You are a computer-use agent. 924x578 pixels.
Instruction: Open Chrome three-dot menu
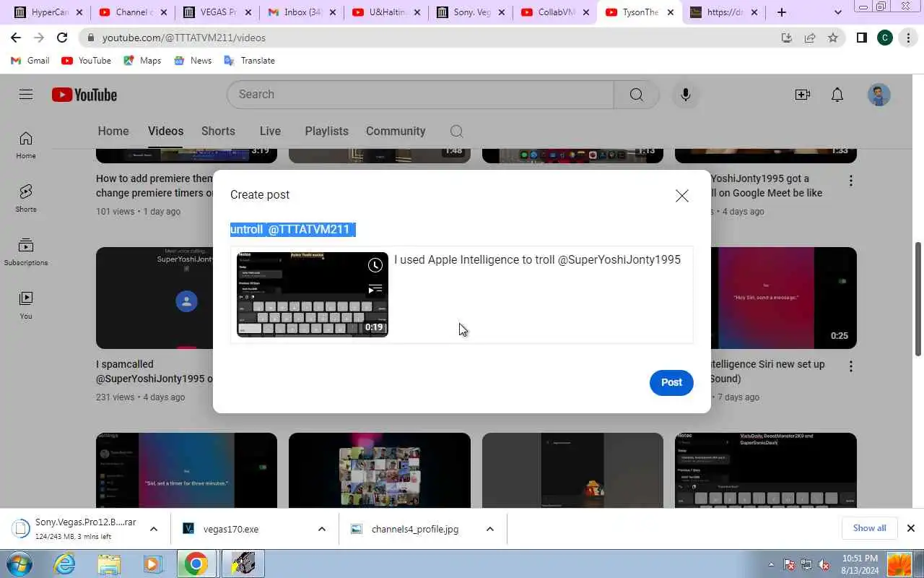pyautogui.click(x=908, y=38)
